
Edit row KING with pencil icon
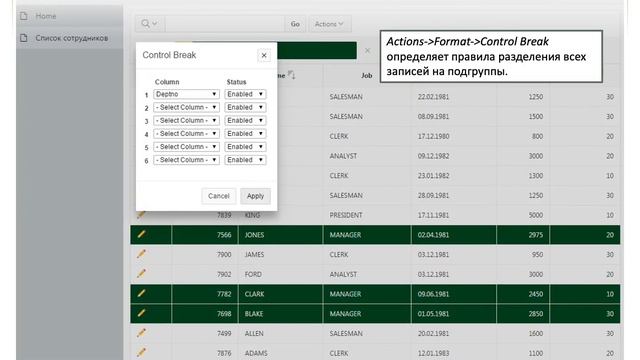click(x=141, y=215)
